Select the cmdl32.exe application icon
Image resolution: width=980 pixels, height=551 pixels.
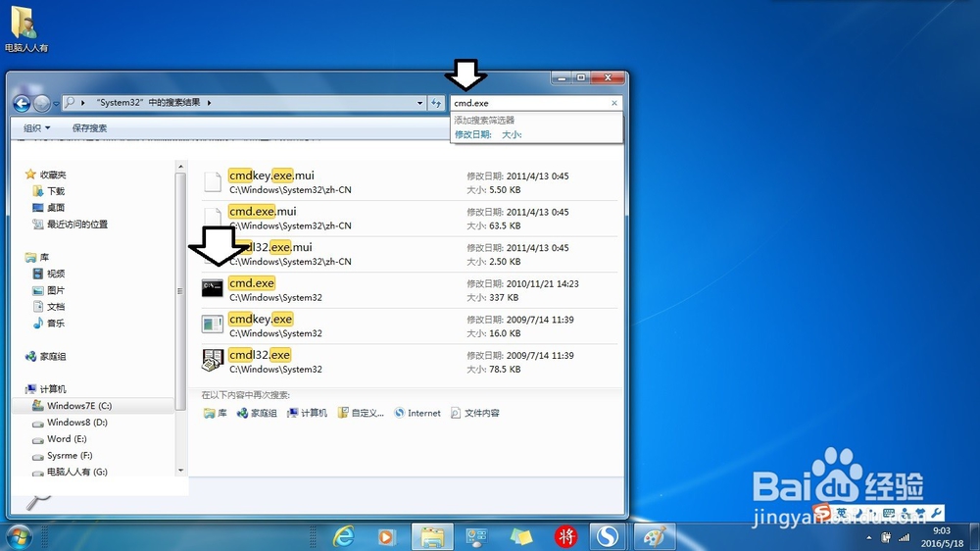coord(213,360)
